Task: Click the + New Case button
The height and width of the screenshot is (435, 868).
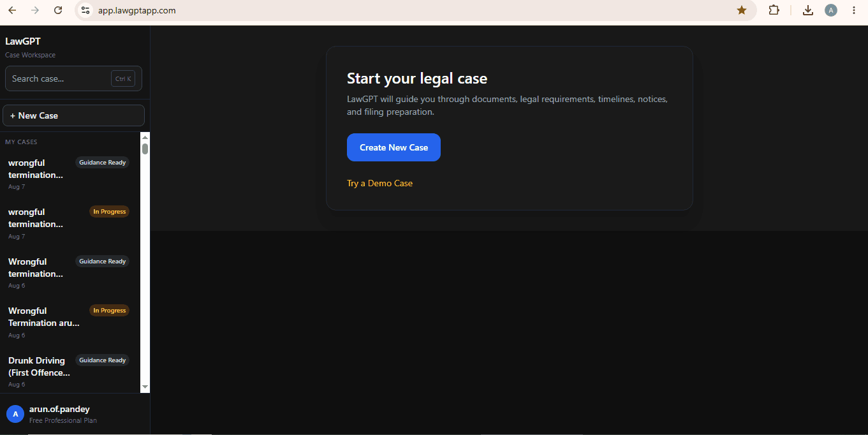Action: tap(73, 115)
